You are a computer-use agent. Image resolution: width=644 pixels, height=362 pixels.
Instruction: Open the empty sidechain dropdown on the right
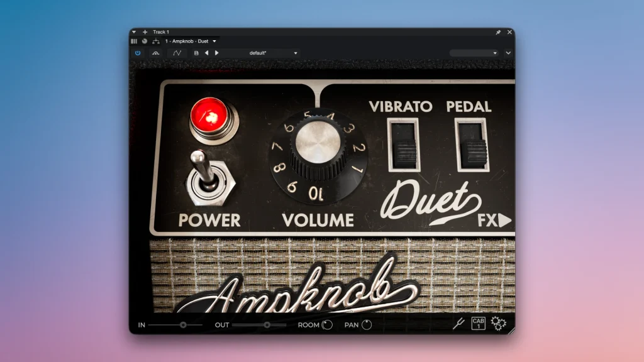tap(474, 53)
